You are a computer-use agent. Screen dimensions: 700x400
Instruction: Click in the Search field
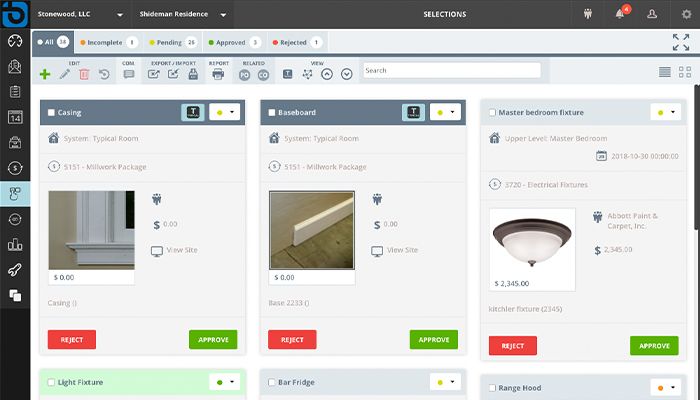[452, 71]
